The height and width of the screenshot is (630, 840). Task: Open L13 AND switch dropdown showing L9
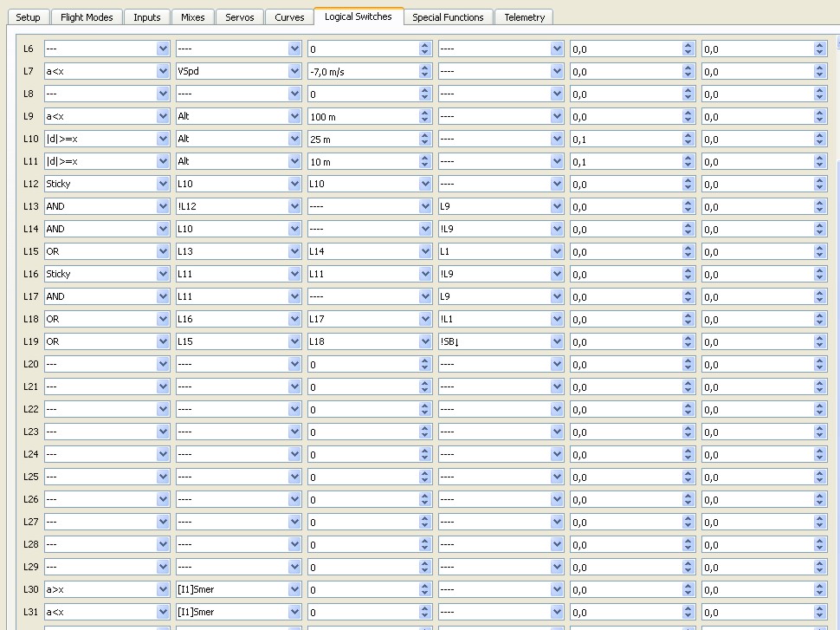[x=557, y=207]
